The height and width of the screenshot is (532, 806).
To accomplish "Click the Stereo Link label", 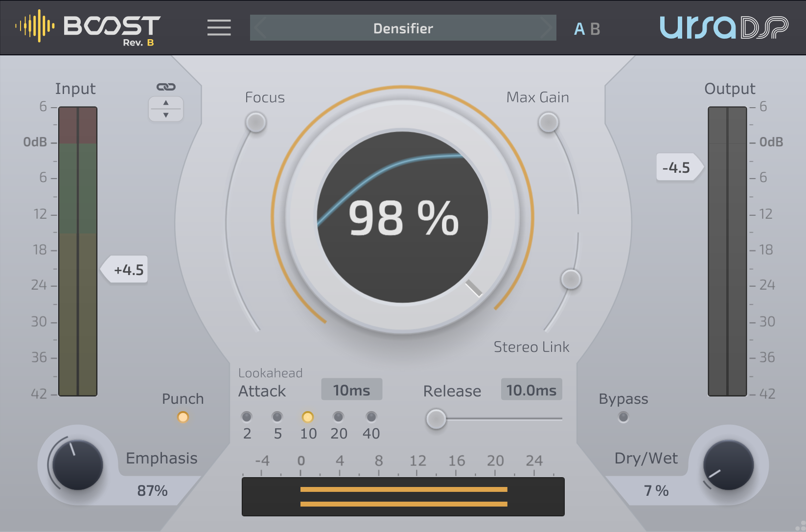I will pyautogui.click(x=531, y=347).
